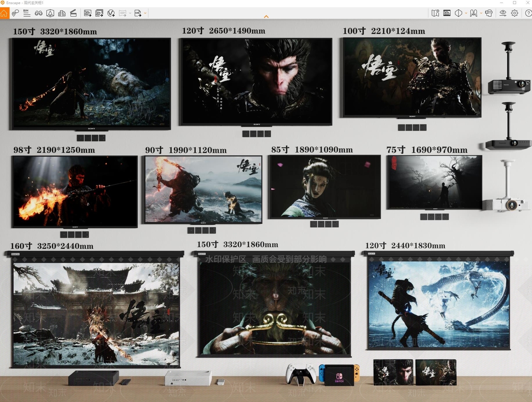This screenshot has width=532, height=402.
Task: Click the 360° panorama export icon
Action: pyautogui.click(x=123, y=13)
